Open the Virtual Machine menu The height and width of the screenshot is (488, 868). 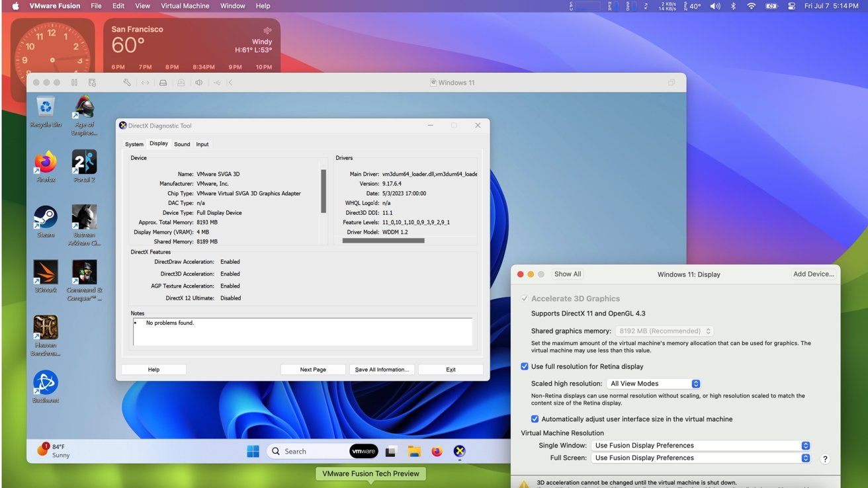[185, 6]
